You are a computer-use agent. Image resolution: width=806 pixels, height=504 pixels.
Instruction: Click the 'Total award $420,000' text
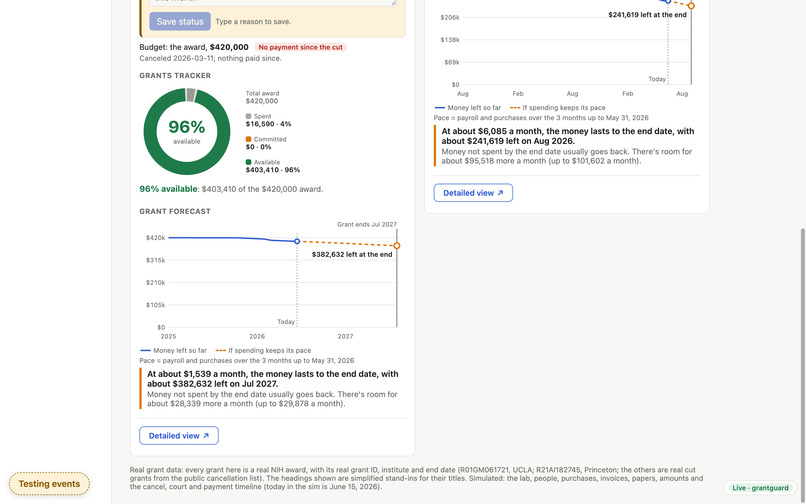(x=262, y=97)
